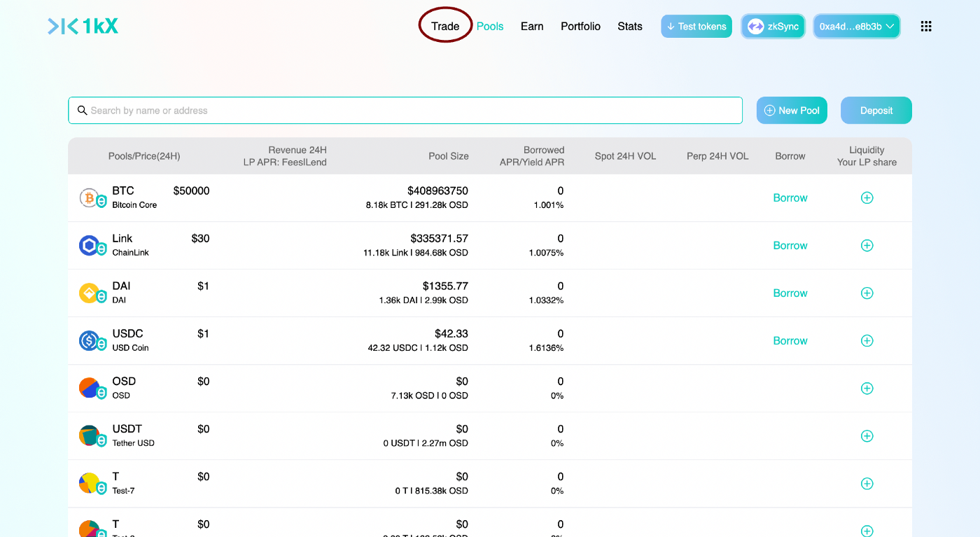Click the magnifier icon in the search bar
Screen dimensions: 980x537
tap(83, 111)
